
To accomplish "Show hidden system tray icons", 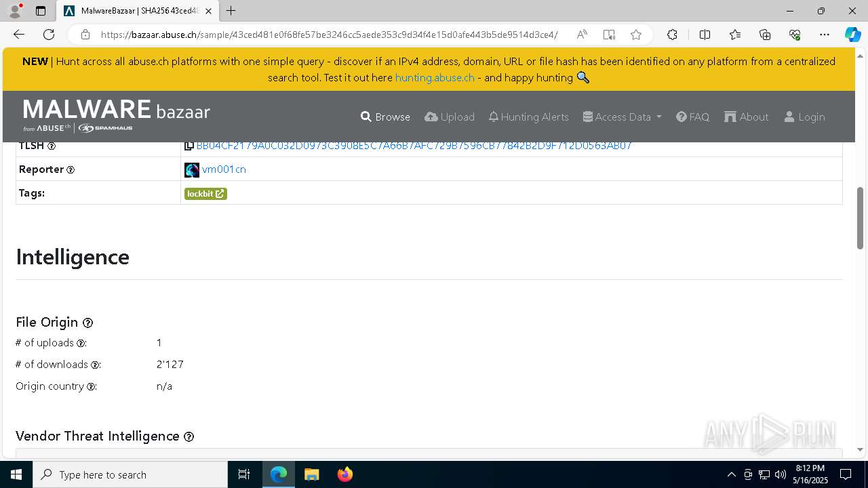I will tap(731, 474).
